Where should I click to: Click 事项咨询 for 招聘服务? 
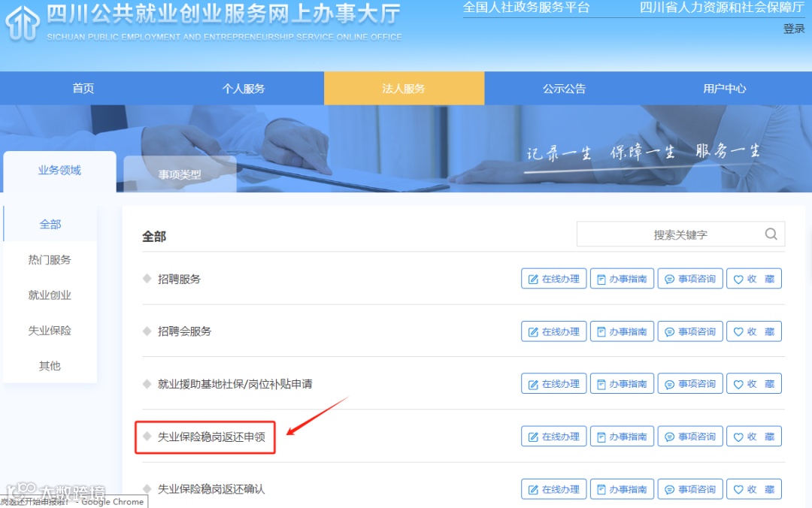point(689,279)
